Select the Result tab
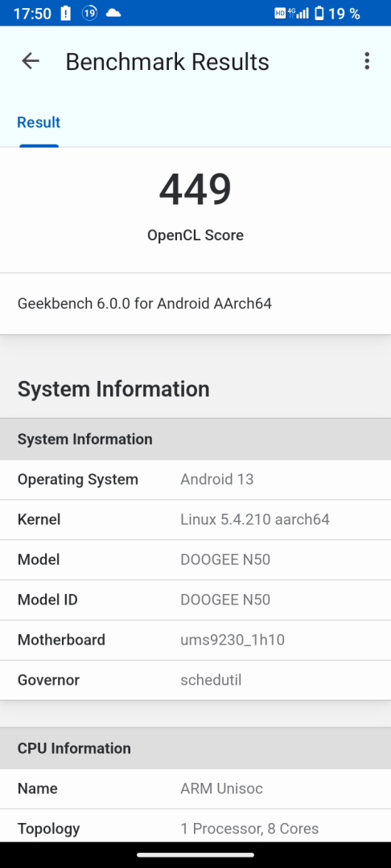 click(39, 122)
